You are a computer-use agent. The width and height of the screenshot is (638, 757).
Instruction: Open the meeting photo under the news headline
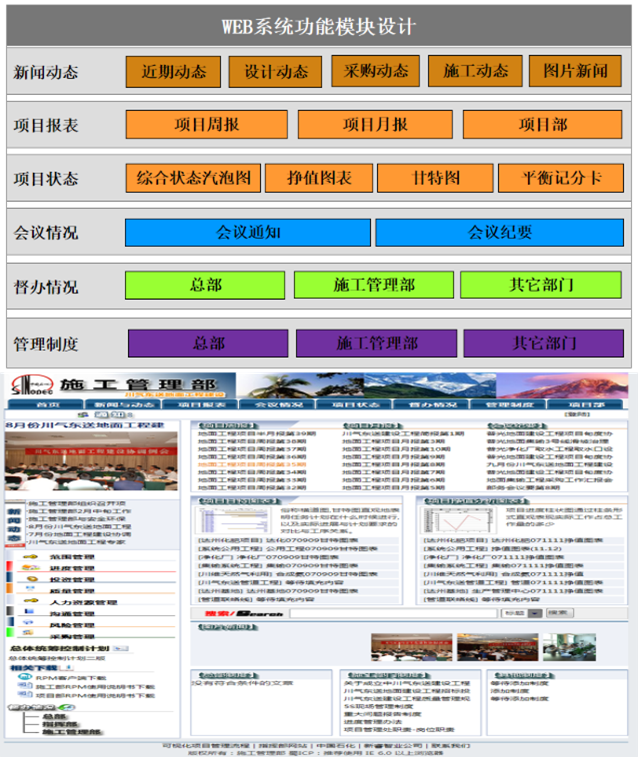point(91,462)
